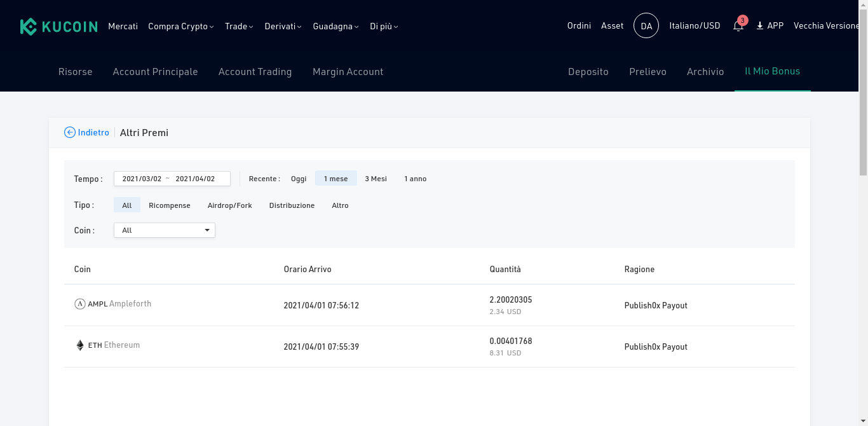Expand the Trade menu

pyautogui.click(x=239, y=26)
